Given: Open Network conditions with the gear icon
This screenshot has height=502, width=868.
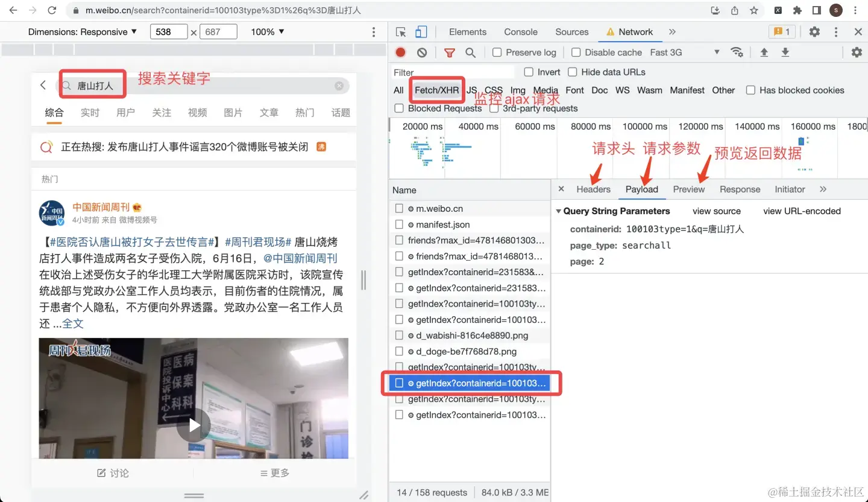Looking at the screenshot, I should pos(857,52).
